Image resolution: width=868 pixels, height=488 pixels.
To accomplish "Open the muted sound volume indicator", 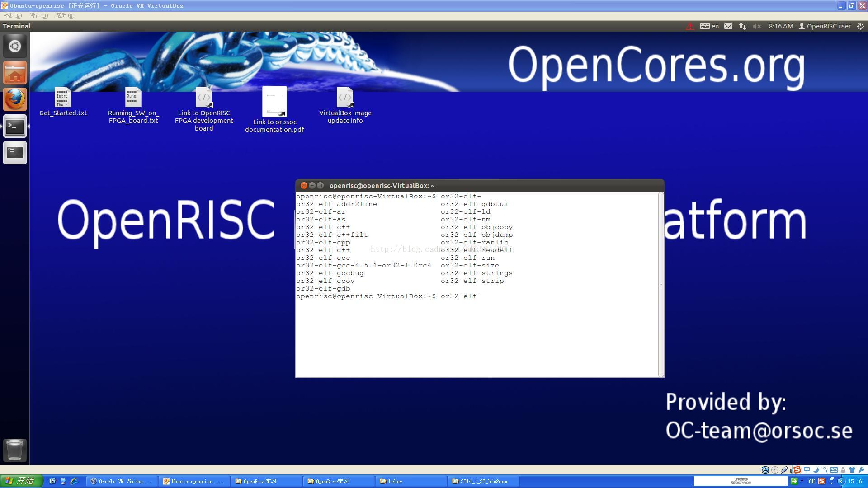I will click(x=757, y=26).
